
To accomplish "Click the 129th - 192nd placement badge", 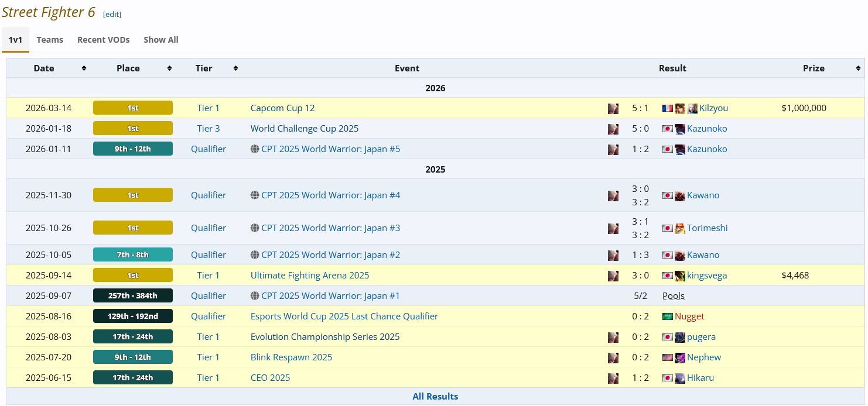I will pos(133,316).
